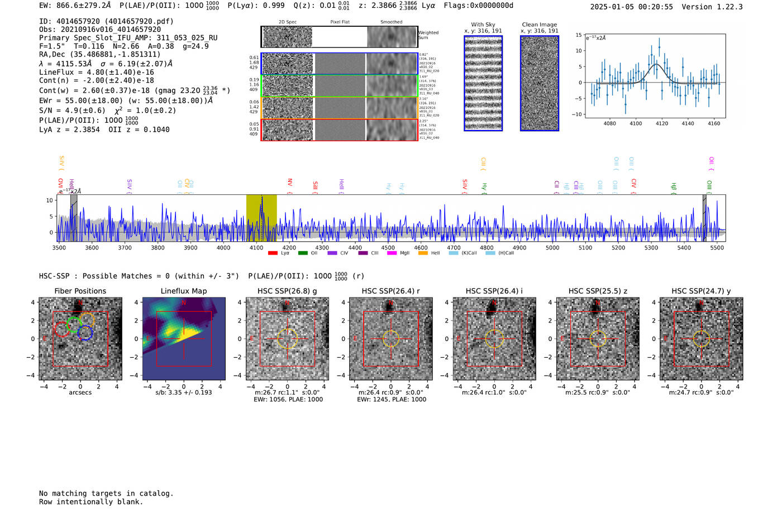
Task: Click the full-width 3500–5500 Å spectrum plot
Action: tap(392, 218)
